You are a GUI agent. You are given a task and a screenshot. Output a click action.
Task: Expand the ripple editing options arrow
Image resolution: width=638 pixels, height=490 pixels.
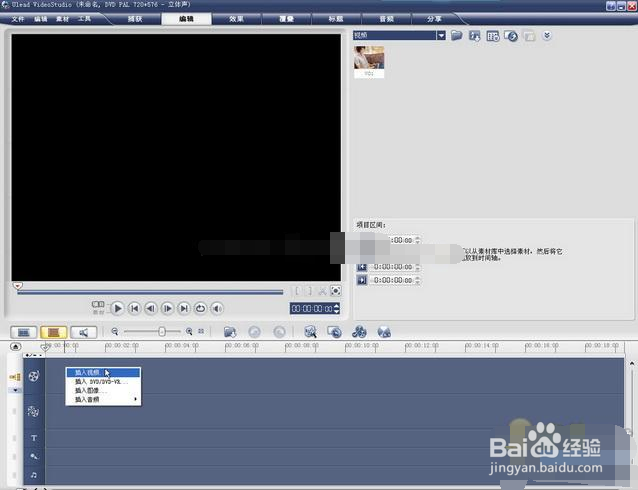(15, 390)
